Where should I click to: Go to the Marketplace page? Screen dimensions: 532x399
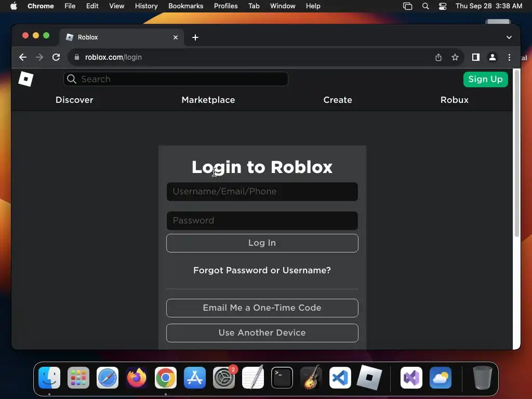click(208, 100)
